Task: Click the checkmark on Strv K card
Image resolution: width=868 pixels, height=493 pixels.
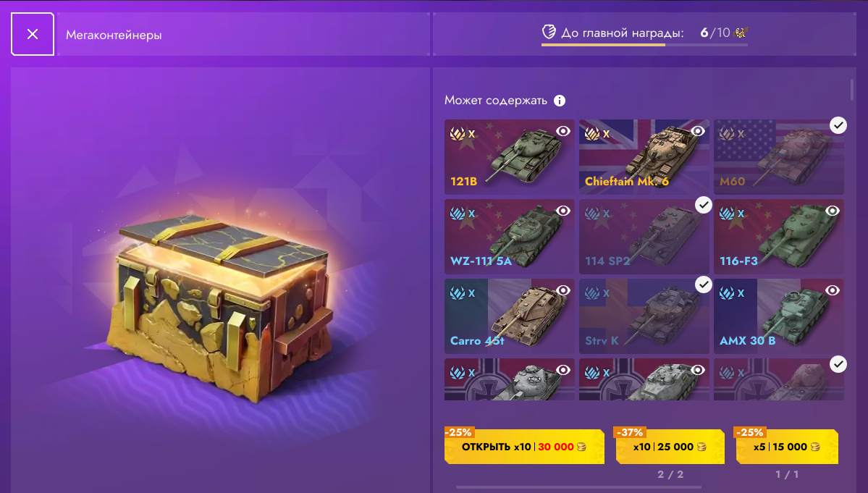Action: click(703, 285)
